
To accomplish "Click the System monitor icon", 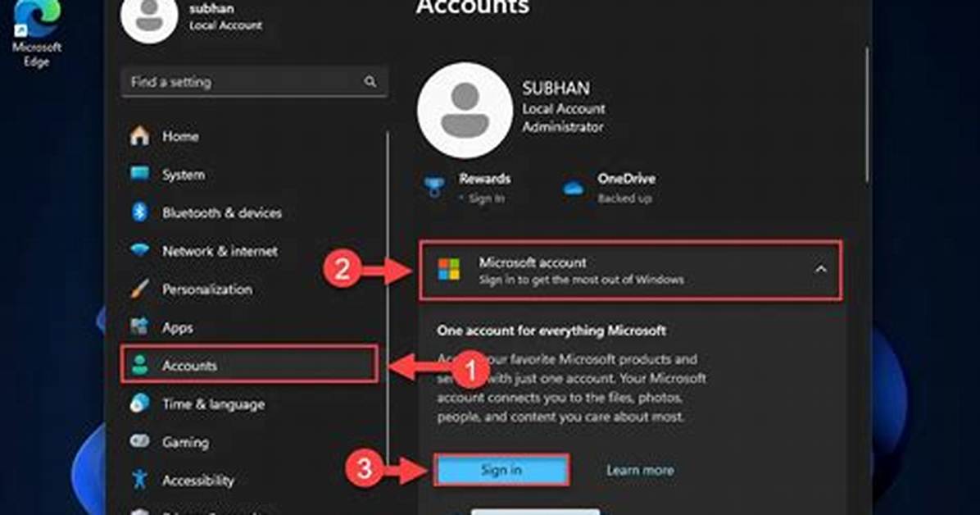I will tap(139, 173).
